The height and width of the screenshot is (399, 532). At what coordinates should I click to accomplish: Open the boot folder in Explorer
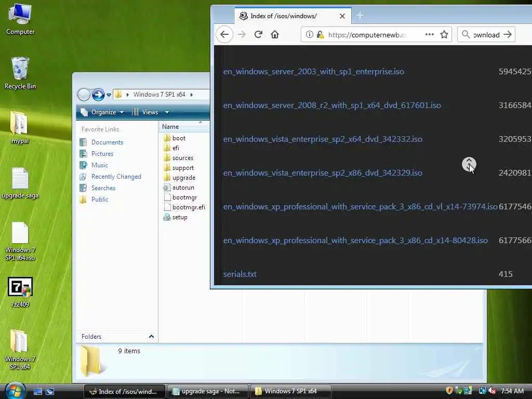pyautogui.click(x=175, y=138)
